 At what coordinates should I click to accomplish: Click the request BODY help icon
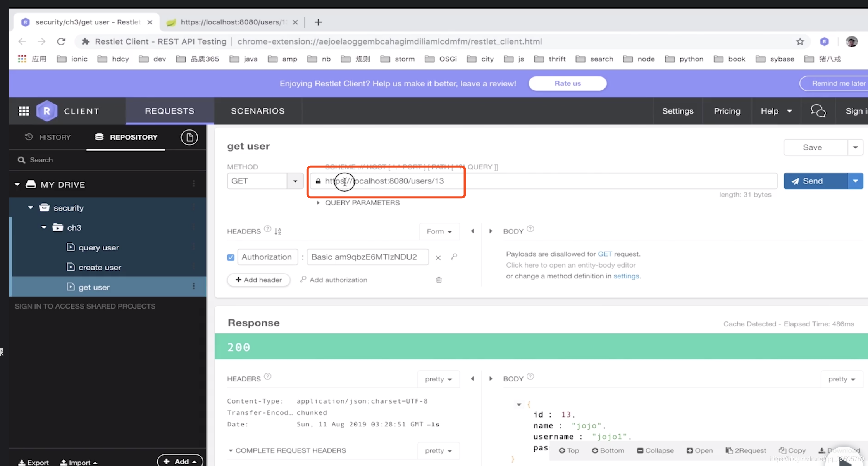(530, 229)
